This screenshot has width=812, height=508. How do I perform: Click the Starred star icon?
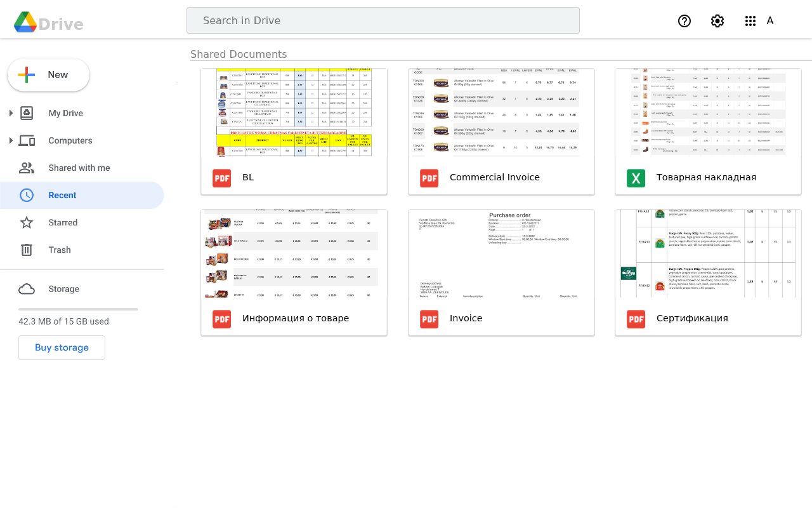(27, 222)
